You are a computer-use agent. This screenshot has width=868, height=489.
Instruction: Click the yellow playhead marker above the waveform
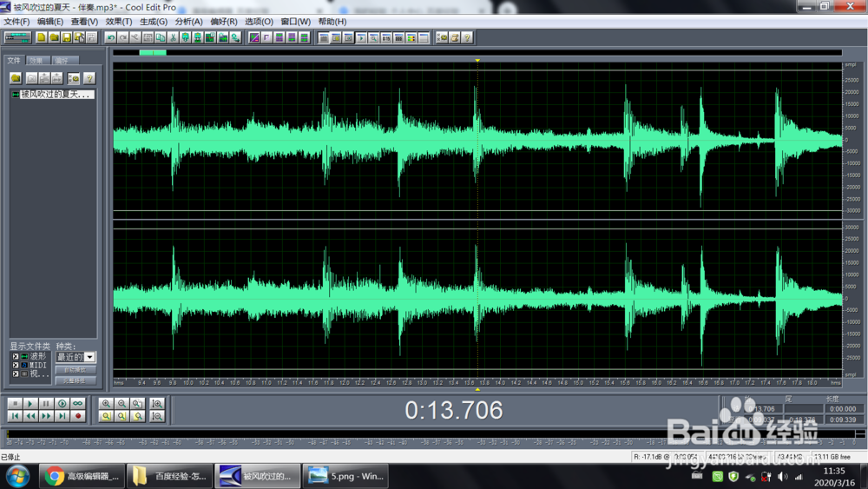coord(477,60)
